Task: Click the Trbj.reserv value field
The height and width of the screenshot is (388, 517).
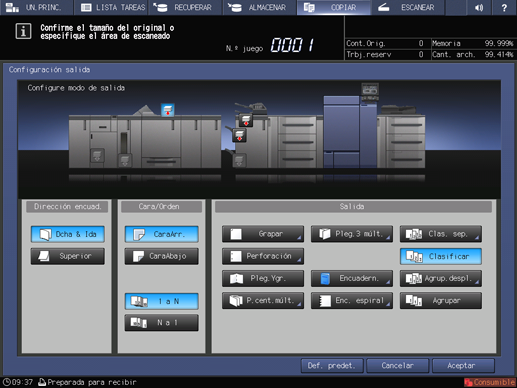Action: point(421,54)
